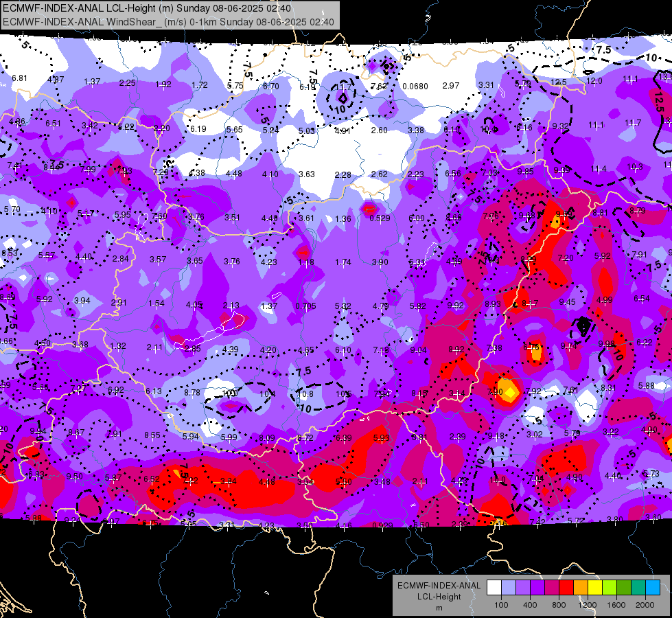Click the legend label '1200'
The width and height of the screenshot is (672, 618).
pyautogui.click(x=588, y=605)
